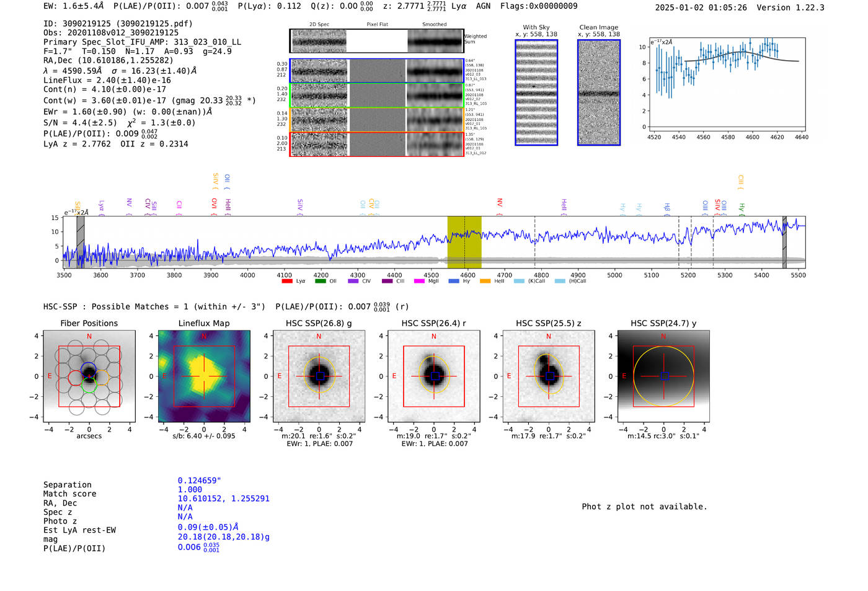Click the green-bordered 2D spectrum fiber row

[376, 96]
